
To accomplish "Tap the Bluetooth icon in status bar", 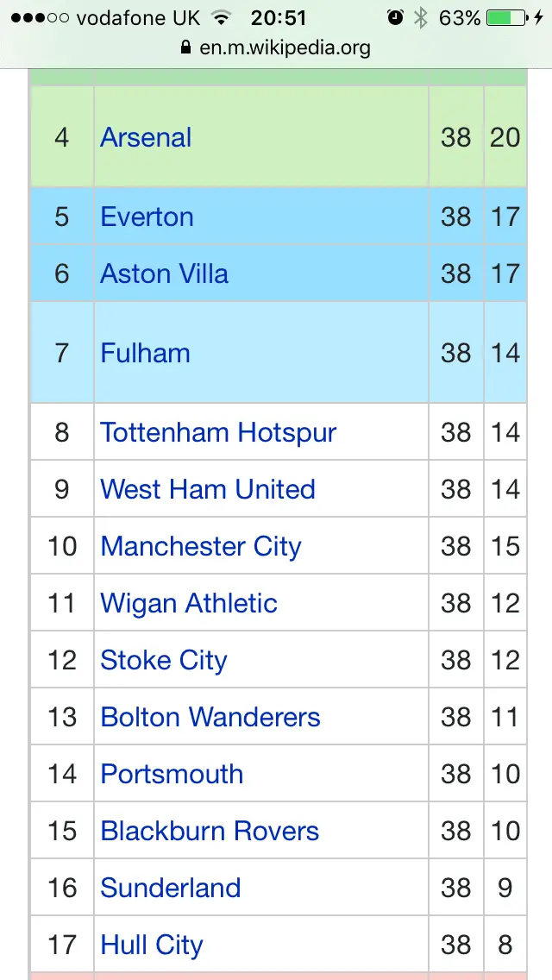I will click(421, 18).
